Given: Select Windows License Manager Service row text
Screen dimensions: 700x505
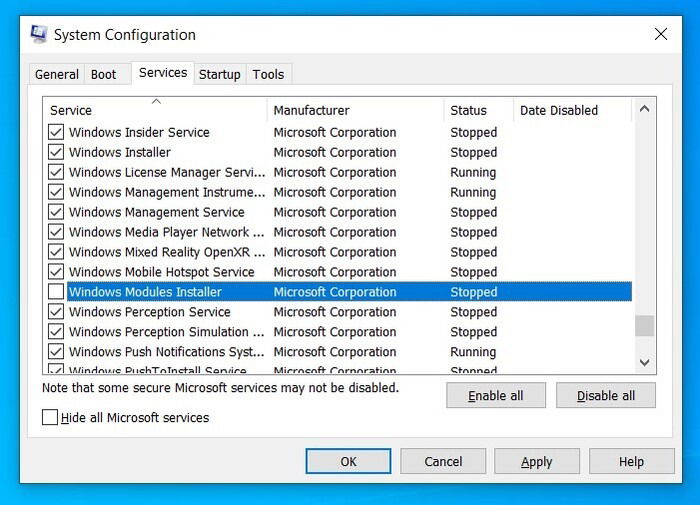Looking at the screenshot, I should [x=167, y=172].
